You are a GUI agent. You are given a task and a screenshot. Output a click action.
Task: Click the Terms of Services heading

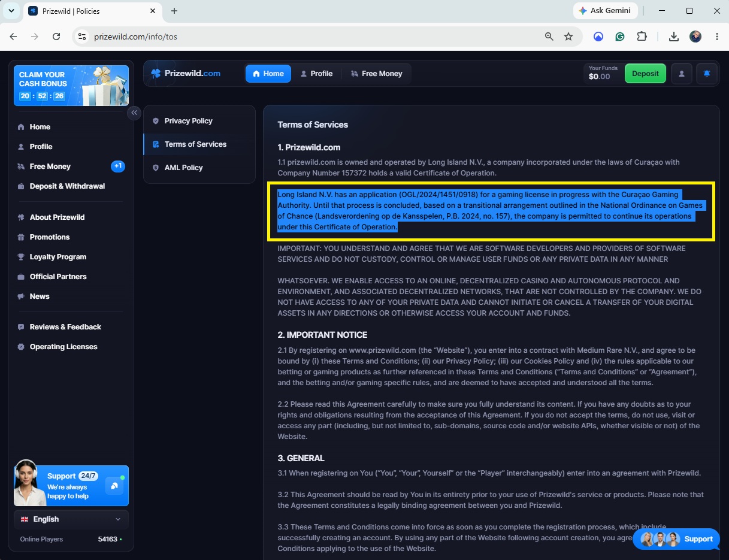coord(313,125)
